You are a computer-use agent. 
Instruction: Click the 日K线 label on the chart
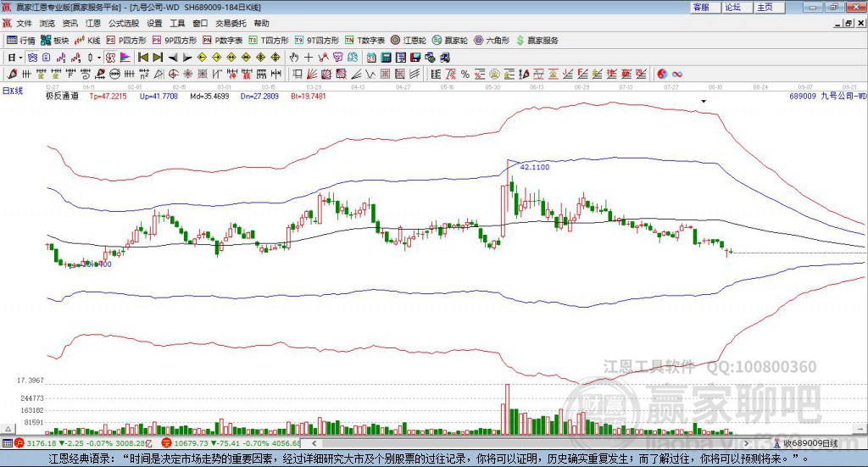point(12,92)
